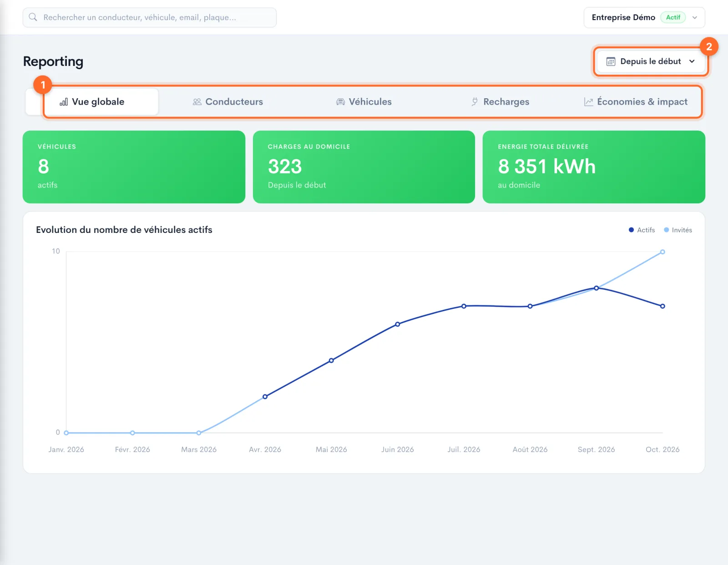Click the Avr. 2026 chart data point
This screenshot has width=728, height=565.
(265, 397)
